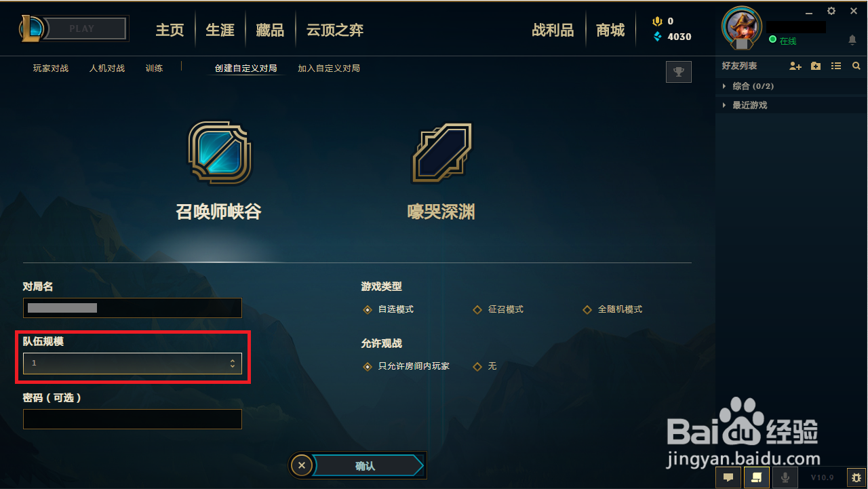Choose 无 for spectator option
The image size is (868, 489).
[x=485, y=366]
